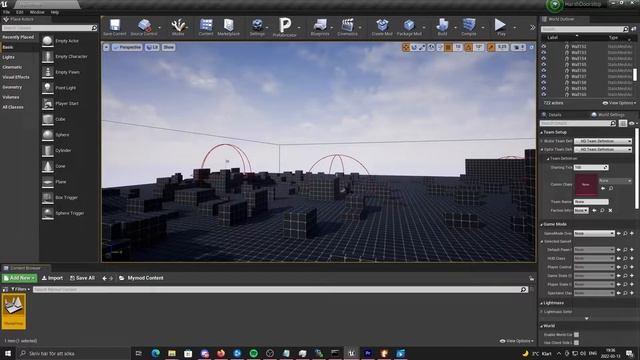Click the Content Browser search field
The width and height of the screenshot is (640, 360).
click(x=280, y=289)
